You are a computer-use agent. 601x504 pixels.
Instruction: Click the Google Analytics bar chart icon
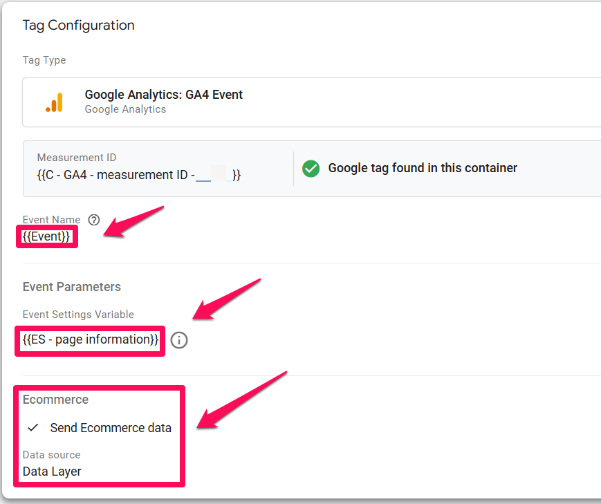[54, 102]
